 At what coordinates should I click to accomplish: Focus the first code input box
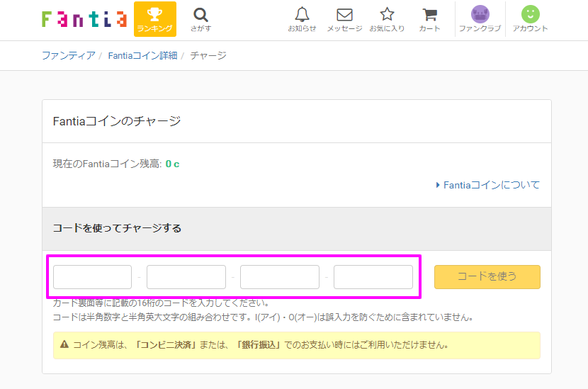coord(93,277)
